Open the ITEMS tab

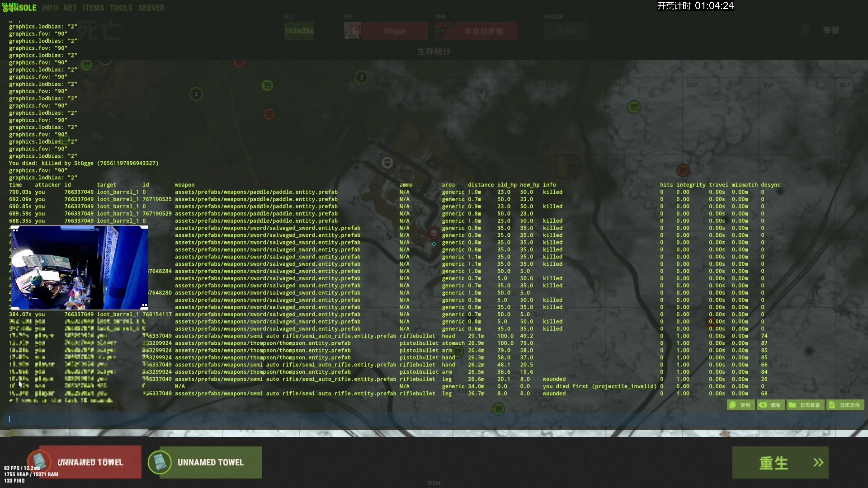tap(93, 8)
